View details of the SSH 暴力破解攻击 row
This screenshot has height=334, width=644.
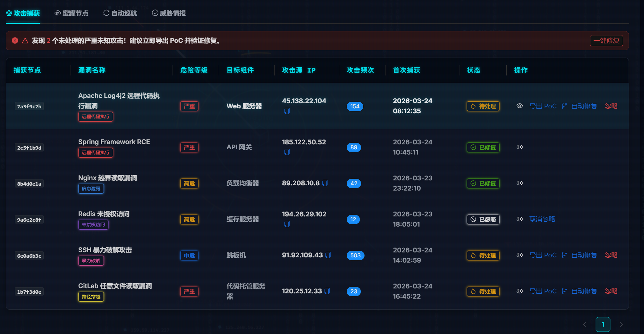tap(520, 255)
